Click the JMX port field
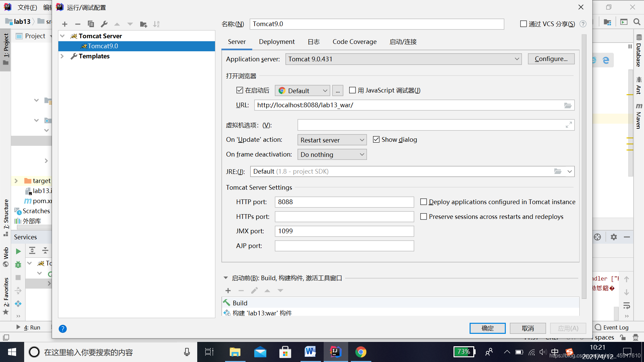644x362 pixels. coord(344,231)
